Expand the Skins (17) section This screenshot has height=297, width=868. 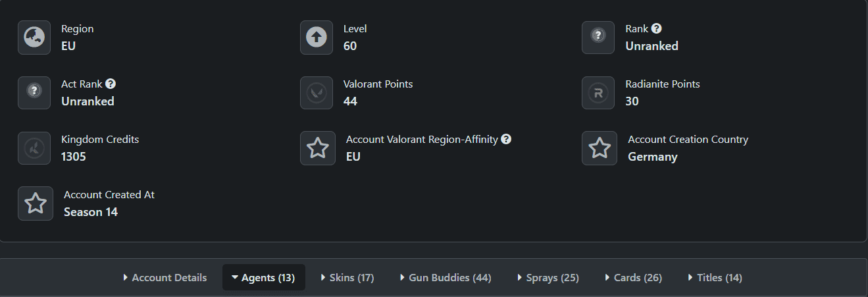[347, 278]
